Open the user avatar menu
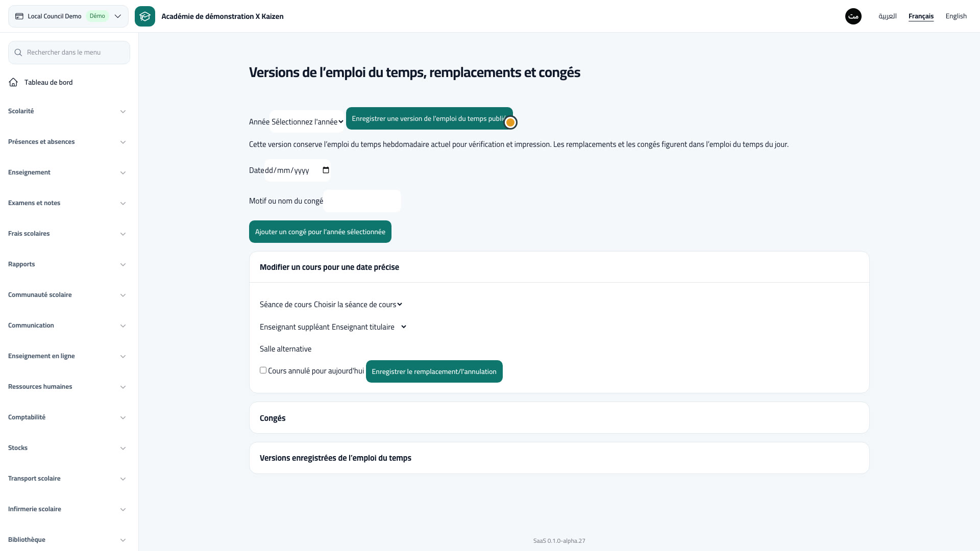The width and height of the screenshot is (980, 551). 853,16
